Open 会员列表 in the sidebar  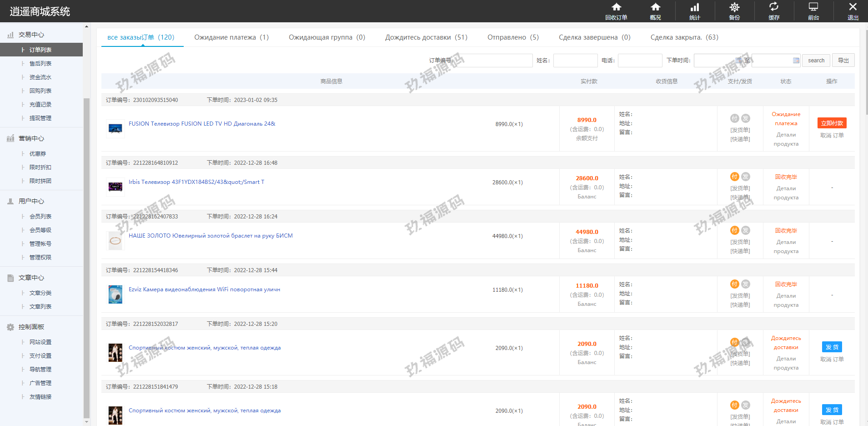(40, 217)
